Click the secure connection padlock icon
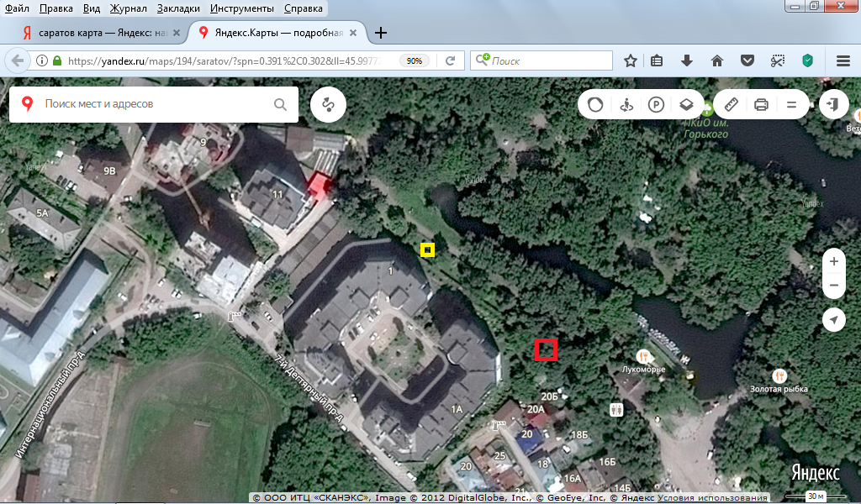 57,60
